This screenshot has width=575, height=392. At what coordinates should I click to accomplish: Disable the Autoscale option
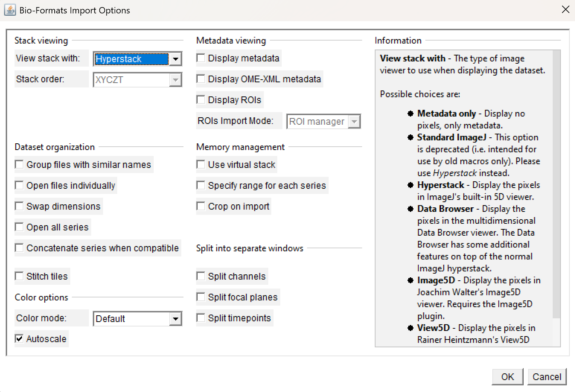19,338
